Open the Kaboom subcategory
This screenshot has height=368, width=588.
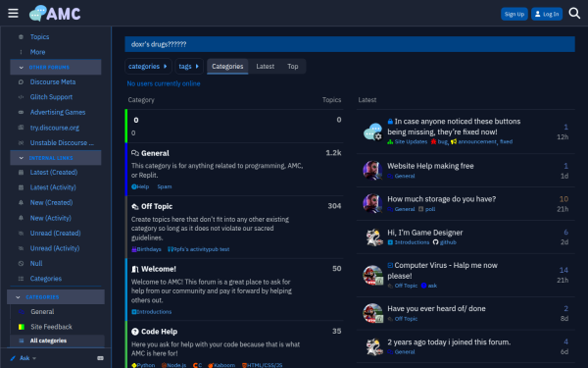221,365
